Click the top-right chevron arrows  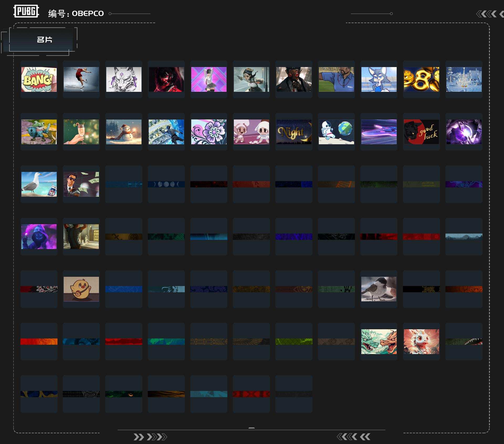[488, 14]
